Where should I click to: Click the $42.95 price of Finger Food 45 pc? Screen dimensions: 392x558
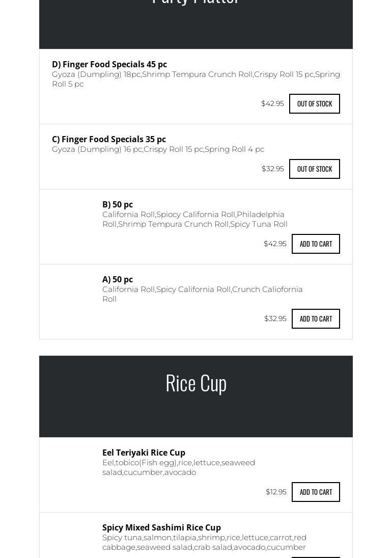click(x=272, y=103)
